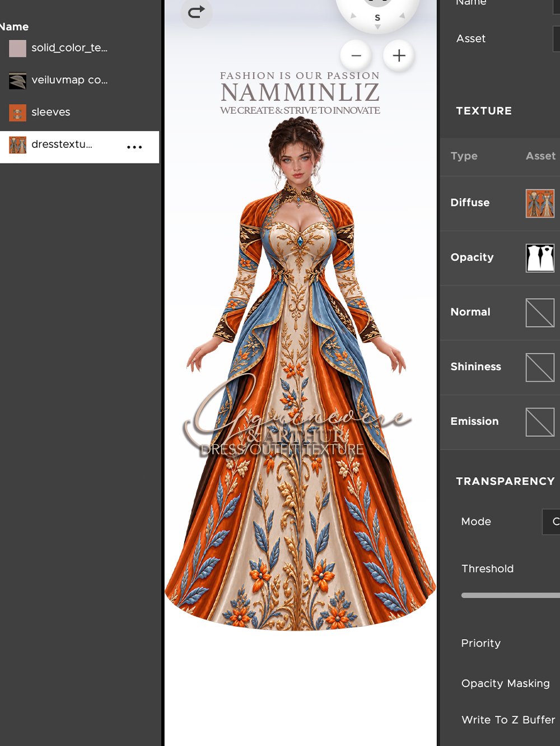Screen dimensions: 560x746
Task: Click the dresstexture thumbnail icon
Action: point(17,145)
